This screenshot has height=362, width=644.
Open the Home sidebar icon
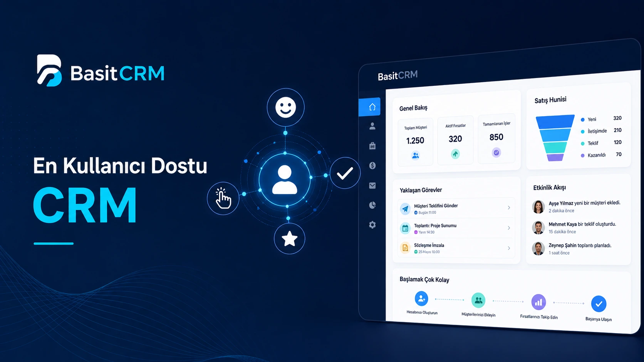372,107
